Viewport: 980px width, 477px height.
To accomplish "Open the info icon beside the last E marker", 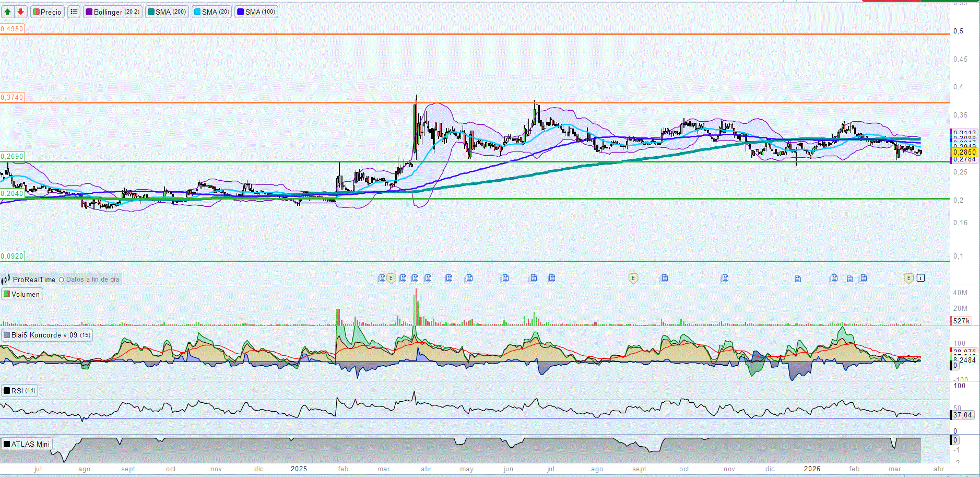I will click(x=920, y=278).
